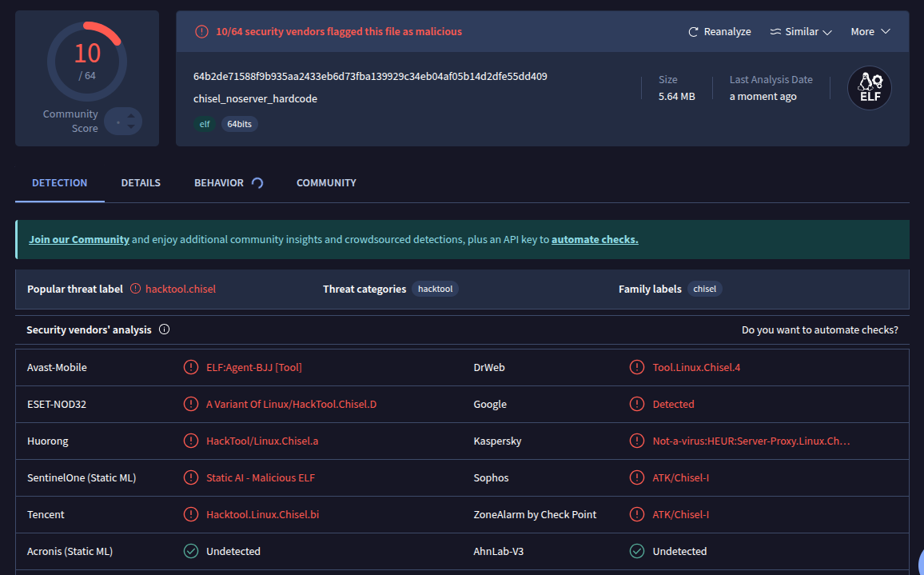Image resolution: width=924 pixels, height=575 pixels.
Task: Open the COMMUNITY tab
Action: [326, 183]
